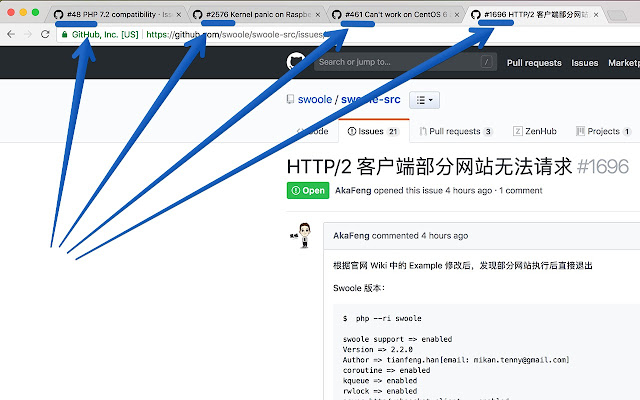The width and height of the screenshot is (640, 400).
Task: Click the Swoole 版本 heading text
Action: (359, 288)
